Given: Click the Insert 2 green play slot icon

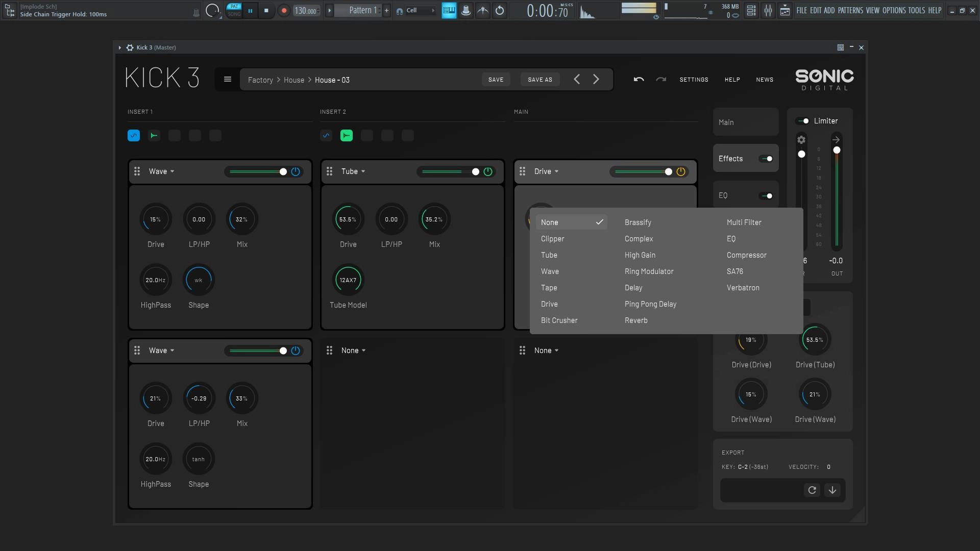Looking at the screenshot, I should click(x=347, y=136).
